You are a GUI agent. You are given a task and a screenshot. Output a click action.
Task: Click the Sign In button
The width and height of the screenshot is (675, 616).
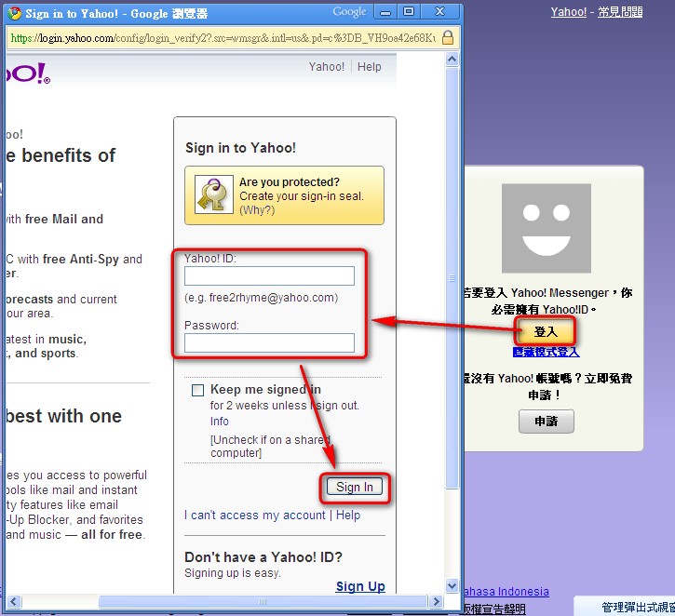coord(355,487)
